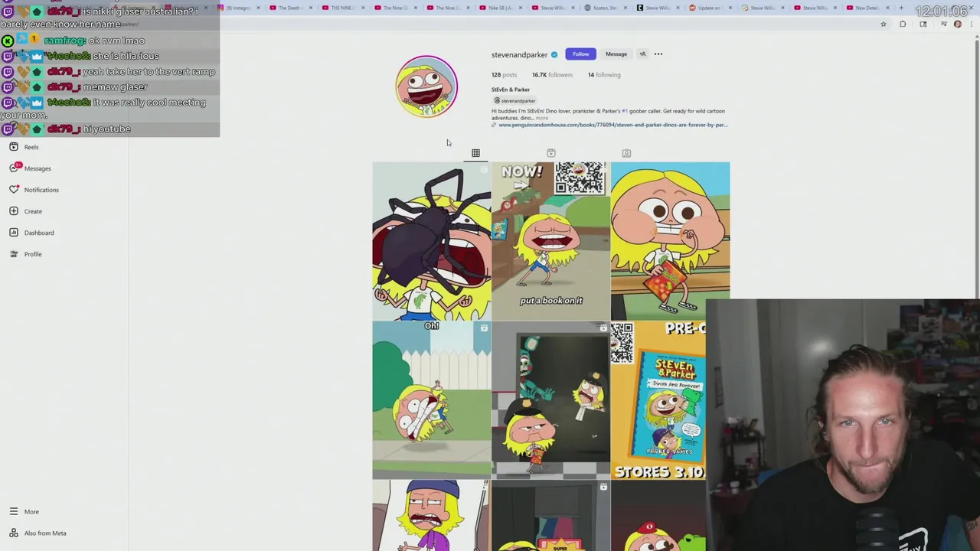980x551 pixels.
Task: Click the verified badge beside stevenandparker
Action: pos(554,54)
